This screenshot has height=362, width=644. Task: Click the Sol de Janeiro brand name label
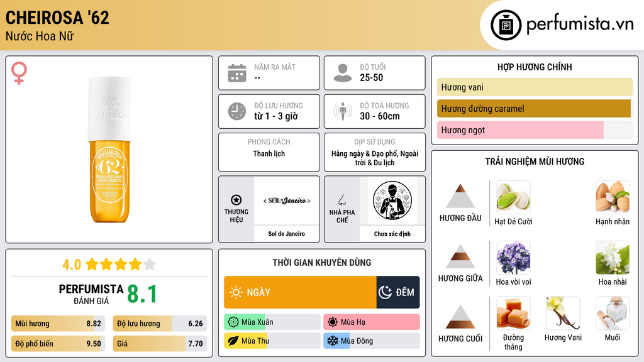point(287,234)
